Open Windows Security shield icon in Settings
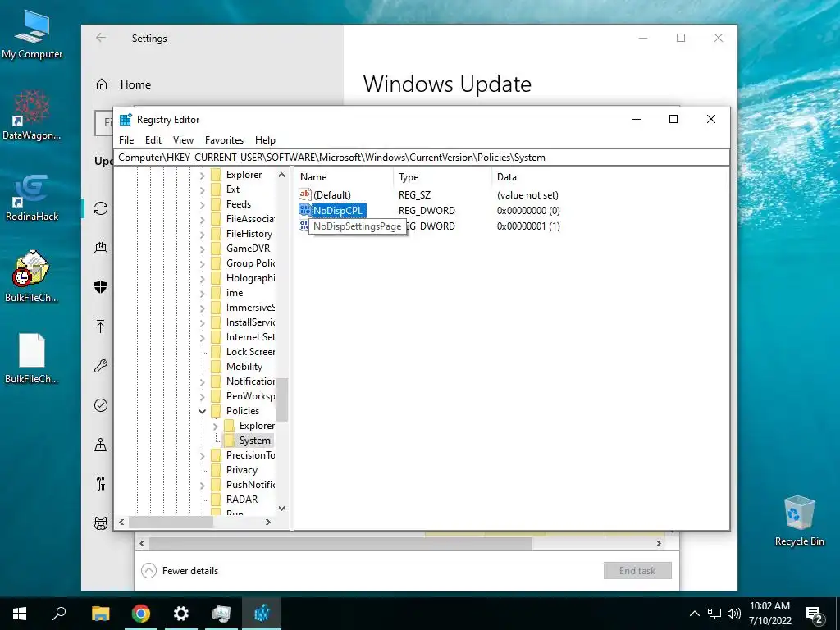This screenshot has height=630, width=840. pyautogui.click(x=101, y=286)
